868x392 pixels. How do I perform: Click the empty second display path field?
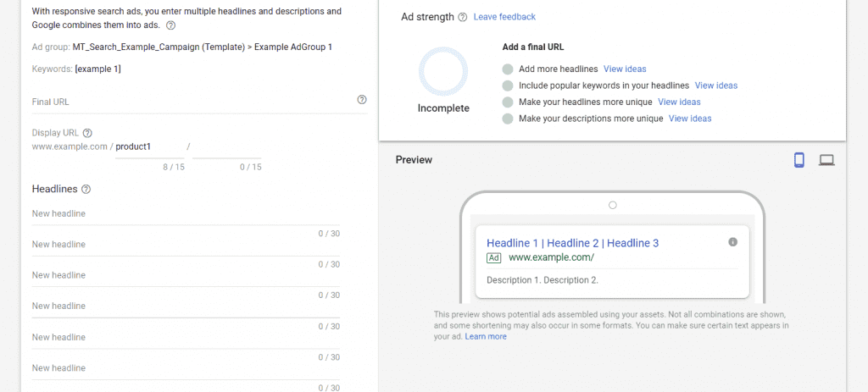tap(227, 147)
